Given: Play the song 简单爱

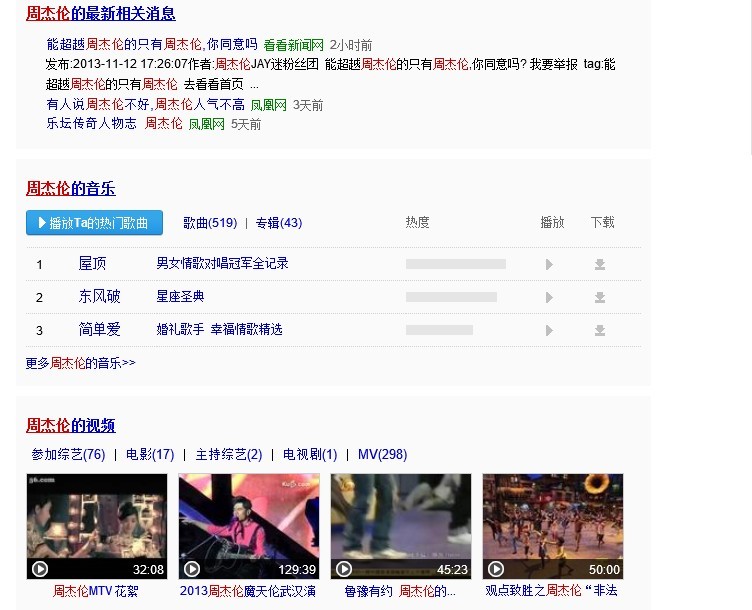Looking at the screenshot, I should click(549, 330).
